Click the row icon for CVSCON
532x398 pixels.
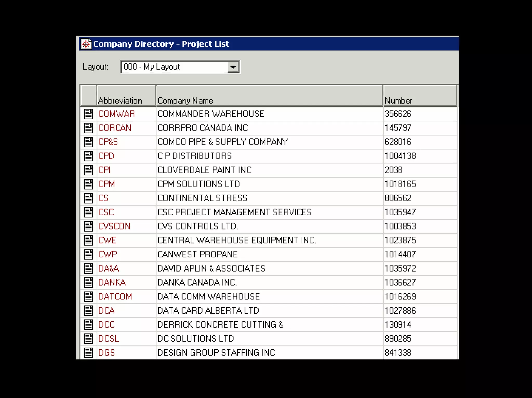[88, 226]
